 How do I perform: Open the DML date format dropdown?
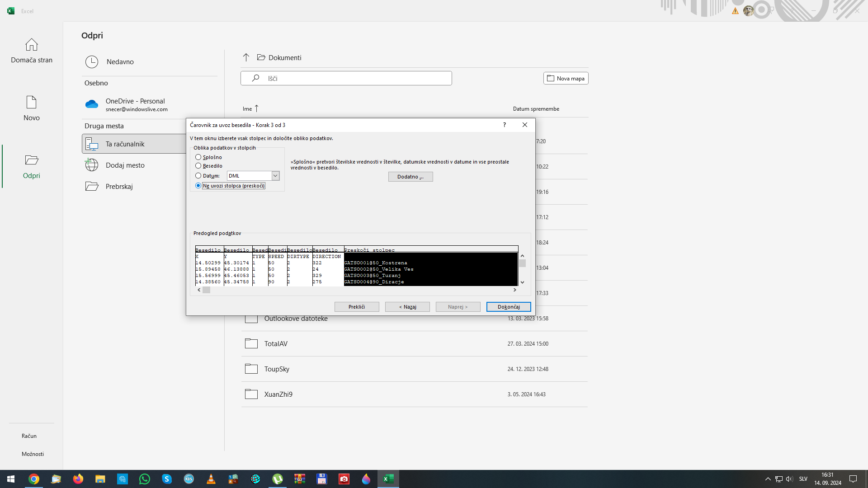point(275,176)
